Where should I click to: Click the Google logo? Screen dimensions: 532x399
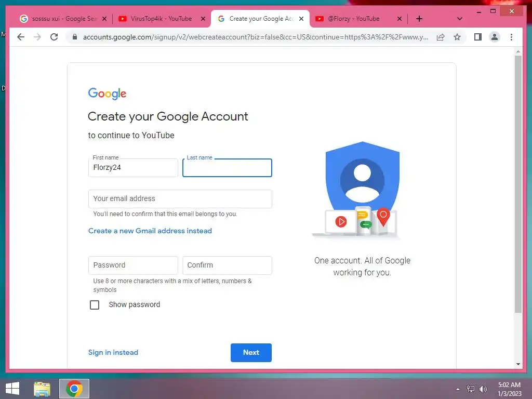pos(107,94)
